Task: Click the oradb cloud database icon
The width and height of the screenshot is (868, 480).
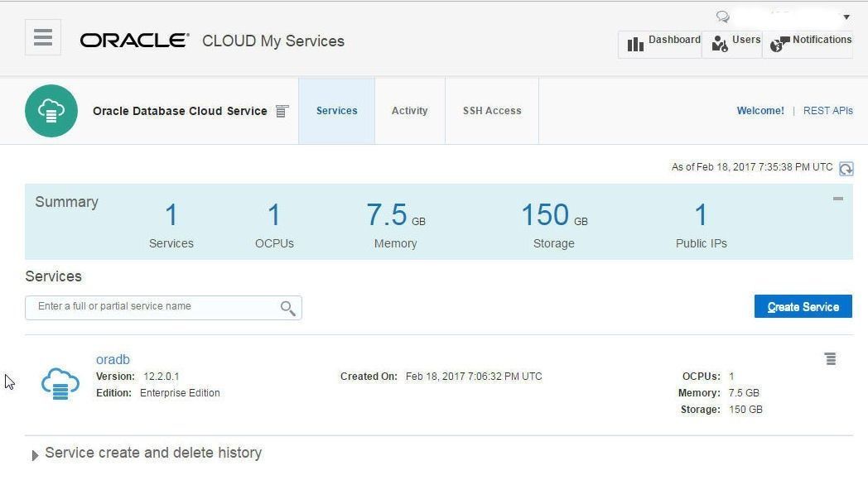Action: pos(60,383)
